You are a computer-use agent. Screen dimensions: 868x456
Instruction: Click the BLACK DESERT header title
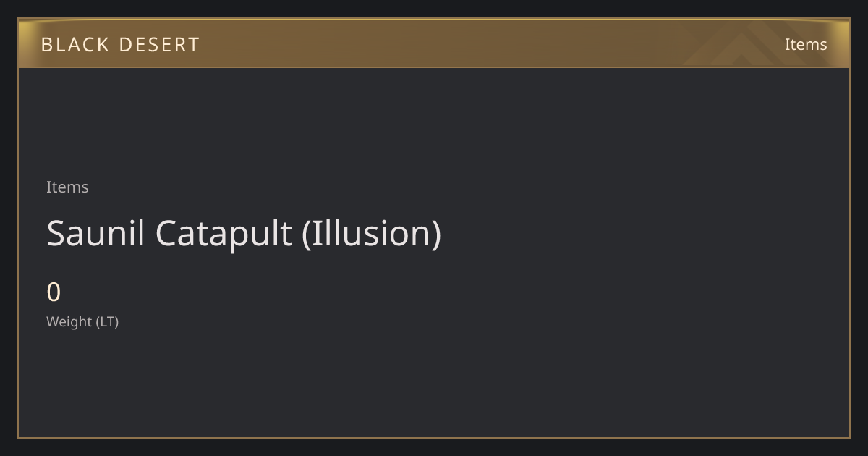click(120, 45)
